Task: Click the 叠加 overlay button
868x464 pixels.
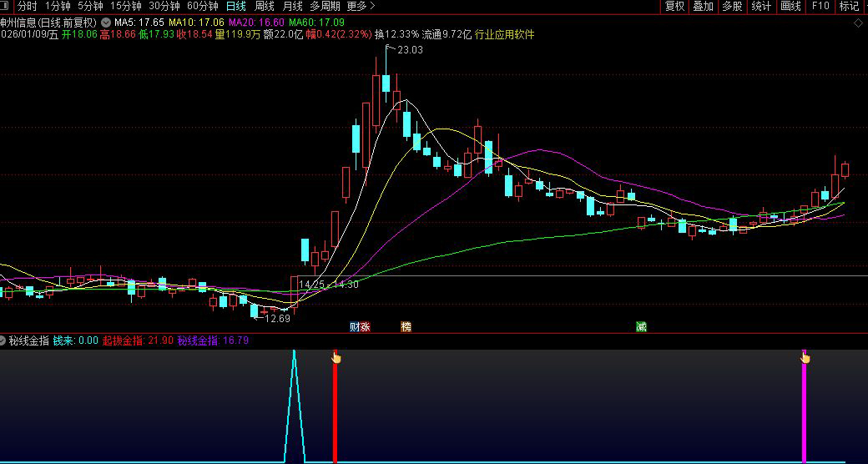Action: (704, 7)
